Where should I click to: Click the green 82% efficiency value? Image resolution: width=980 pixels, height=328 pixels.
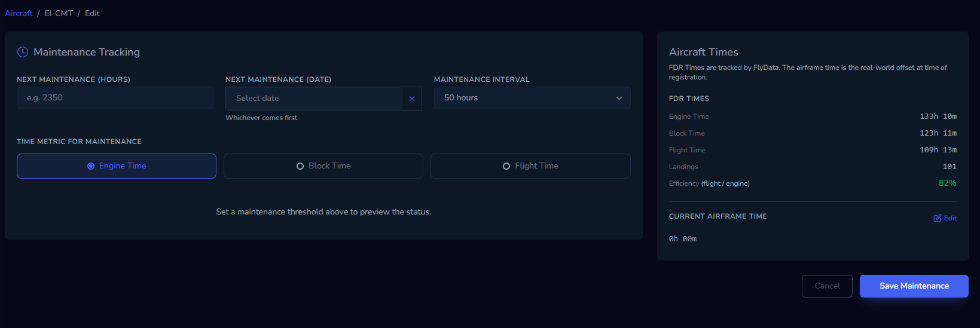pos(947,183)
